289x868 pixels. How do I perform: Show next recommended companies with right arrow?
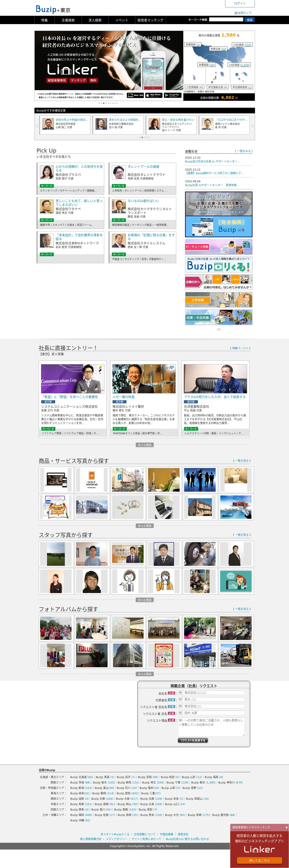(252, 126)
